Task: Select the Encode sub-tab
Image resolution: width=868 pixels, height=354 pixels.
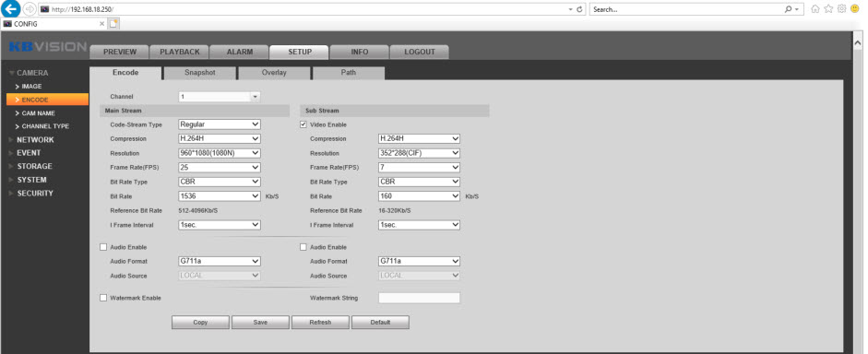Action: (125, 73)
